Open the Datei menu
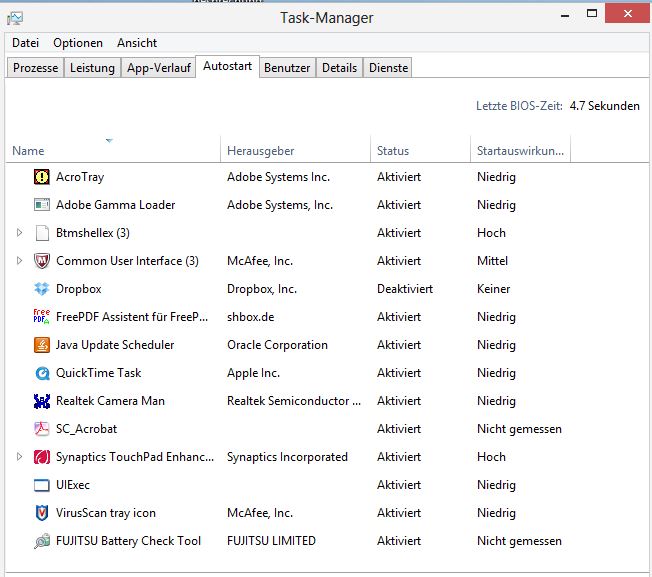The image size is (652, 577). pos(25,43)
